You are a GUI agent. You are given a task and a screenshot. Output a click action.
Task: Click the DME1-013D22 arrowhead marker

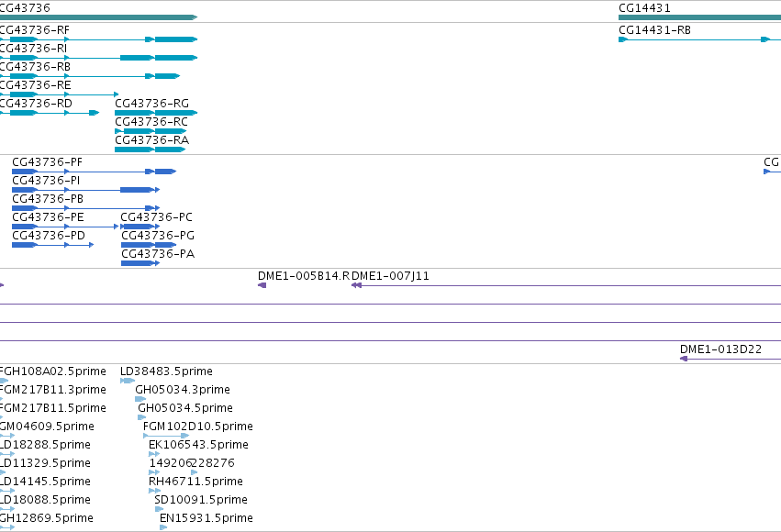(684, 359)
